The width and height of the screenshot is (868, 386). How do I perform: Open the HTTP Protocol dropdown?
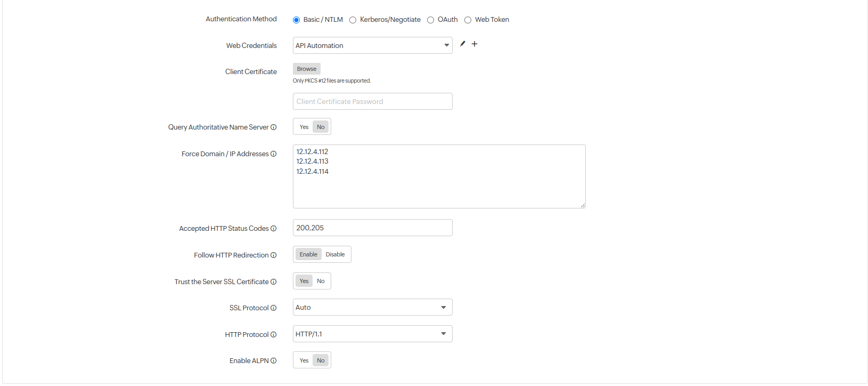[x=372, y=334]
